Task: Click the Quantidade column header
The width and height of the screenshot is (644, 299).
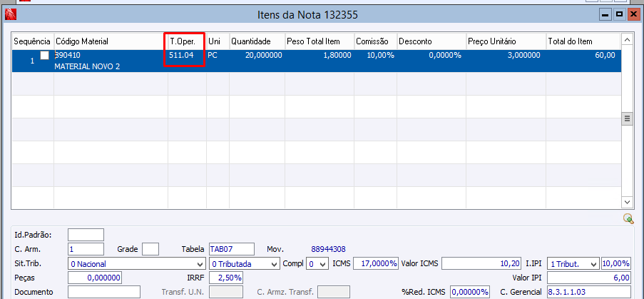Action: click(x=257, y=41)
